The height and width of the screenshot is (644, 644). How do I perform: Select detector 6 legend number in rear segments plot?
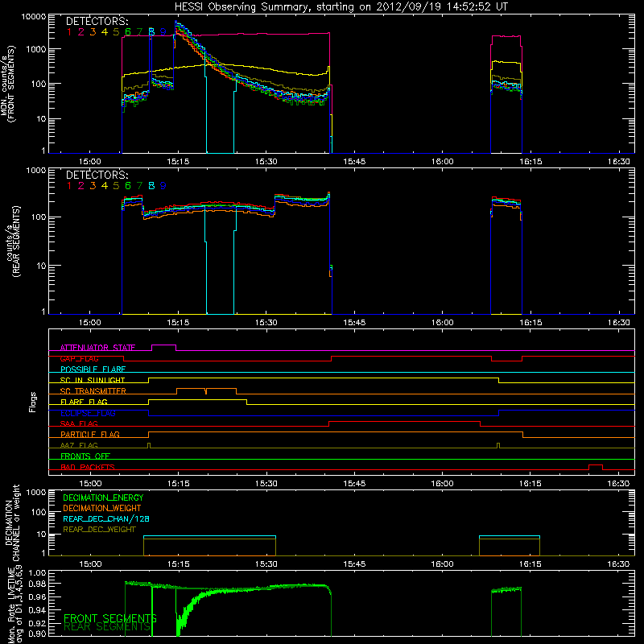tap(128, 186)
